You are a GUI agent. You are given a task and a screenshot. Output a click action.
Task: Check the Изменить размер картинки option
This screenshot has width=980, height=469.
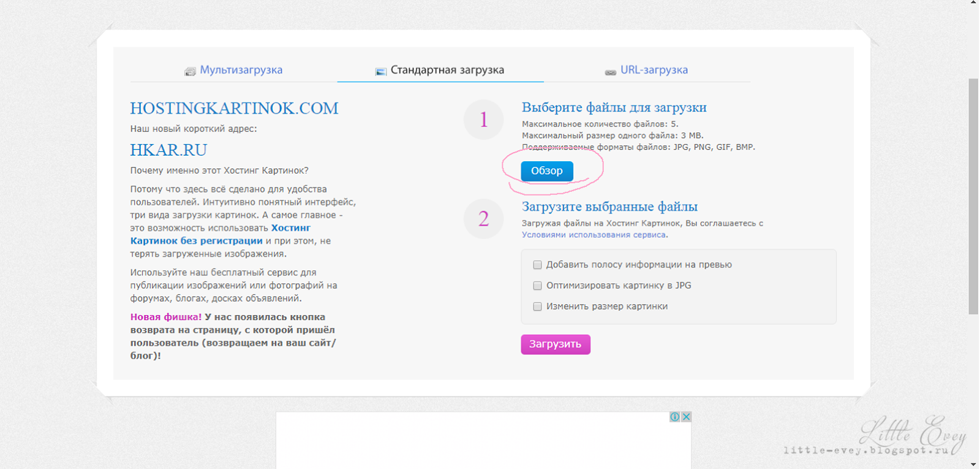[537, 307]
